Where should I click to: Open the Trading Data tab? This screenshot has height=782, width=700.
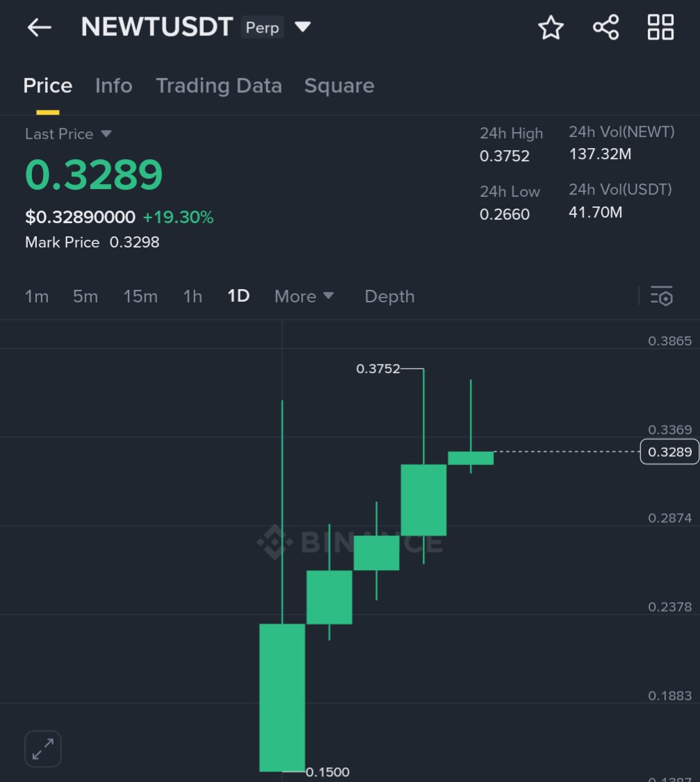[219, 85]
